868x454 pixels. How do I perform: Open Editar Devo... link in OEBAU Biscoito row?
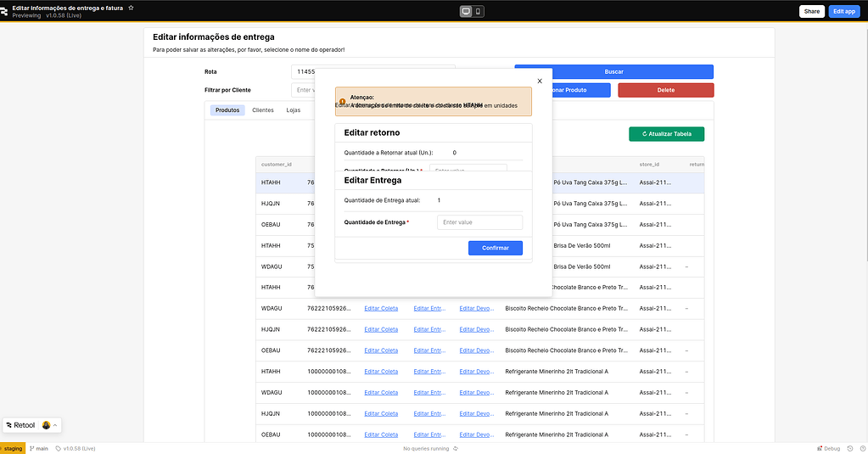(x=476, y=350)
